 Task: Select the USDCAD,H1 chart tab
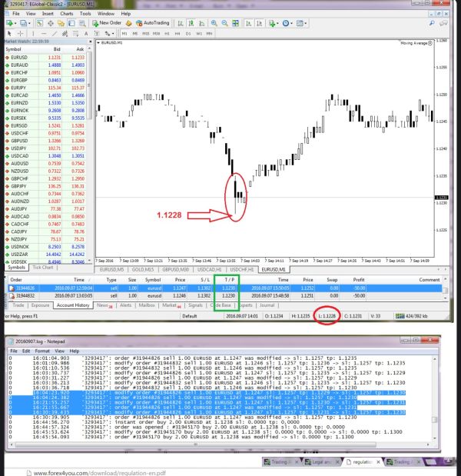pos(210,270)
